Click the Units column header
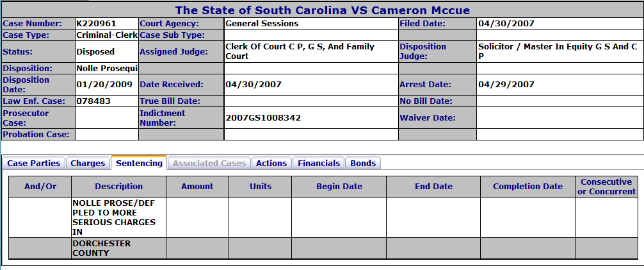Screen dimensions: 644x270 (261, 187)
